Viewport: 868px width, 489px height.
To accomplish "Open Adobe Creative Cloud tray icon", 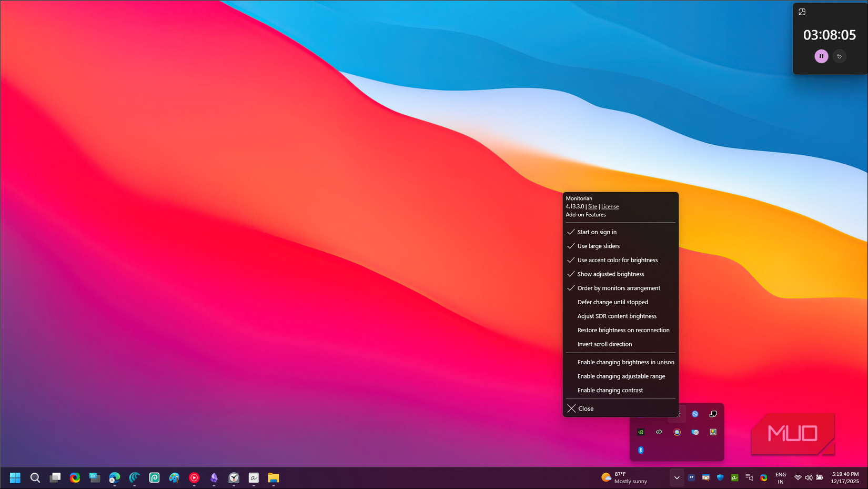I will [x=659, y=432].
